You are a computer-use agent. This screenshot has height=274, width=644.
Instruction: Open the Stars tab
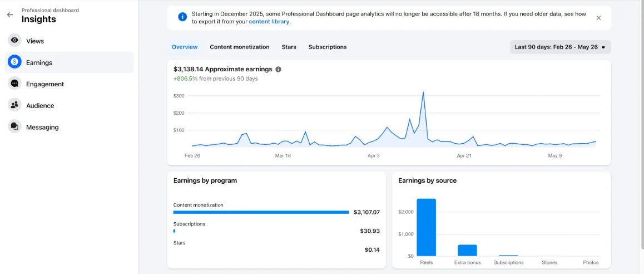pos(289,47)
